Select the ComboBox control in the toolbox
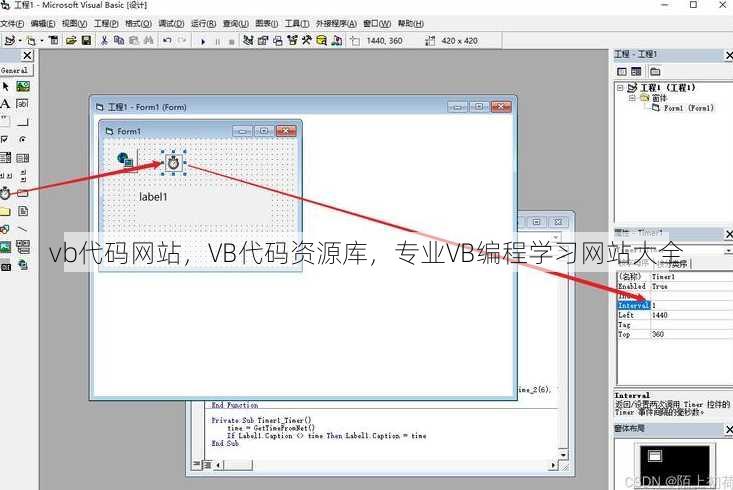This screenshot has height=490, width=733. click(5, 158)
